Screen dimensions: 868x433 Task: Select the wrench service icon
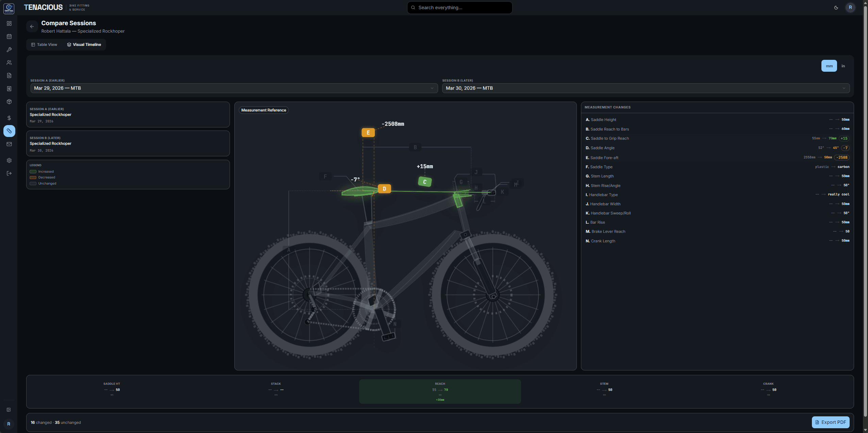click(9, 49)
